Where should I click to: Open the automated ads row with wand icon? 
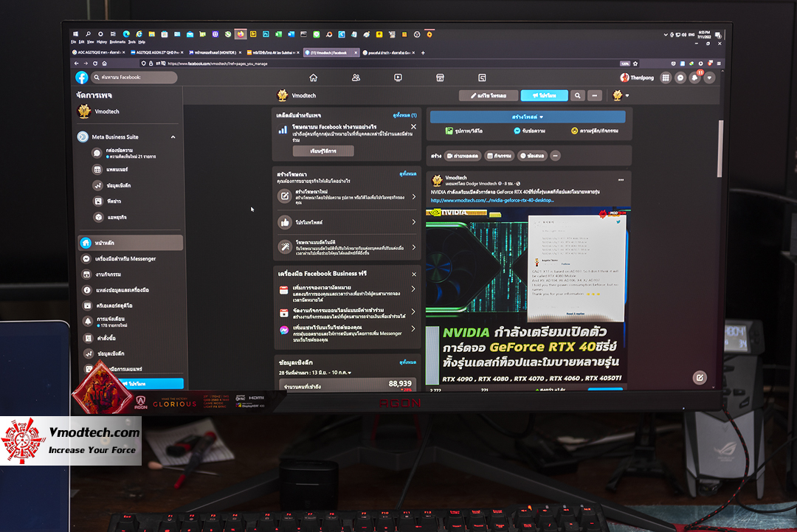coord(347,247)
